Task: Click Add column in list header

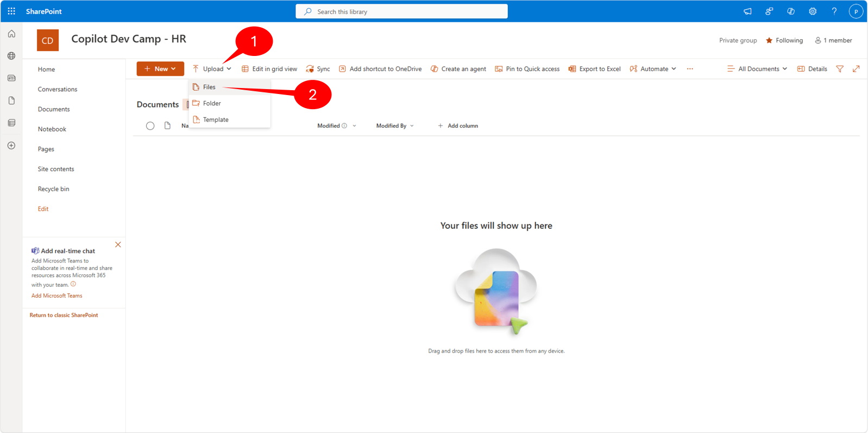Action: (x=458, y=125)
